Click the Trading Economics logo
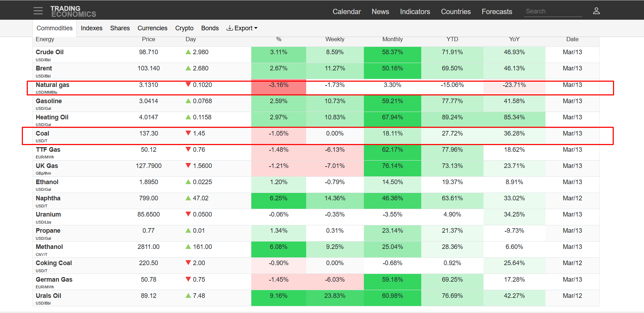 (x=73, y=11)
